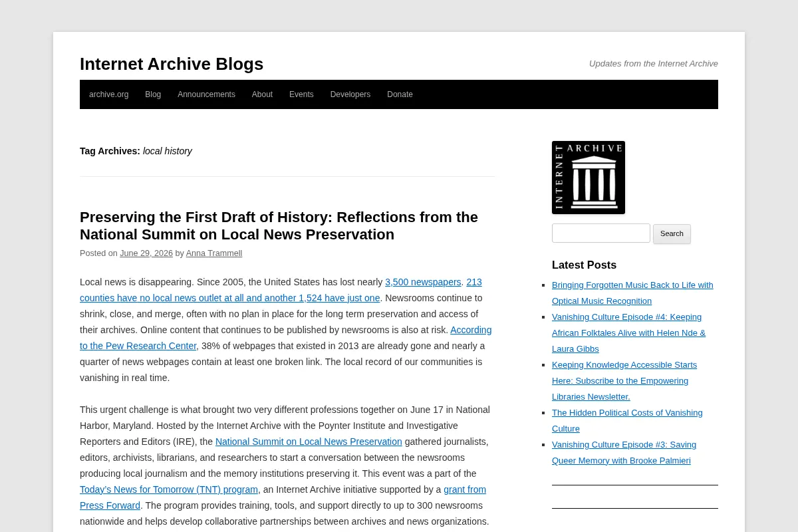This screenshot has width=798, height=532.
Task: Click the June 29, 2026 post date link
Action: pos(146,253)
